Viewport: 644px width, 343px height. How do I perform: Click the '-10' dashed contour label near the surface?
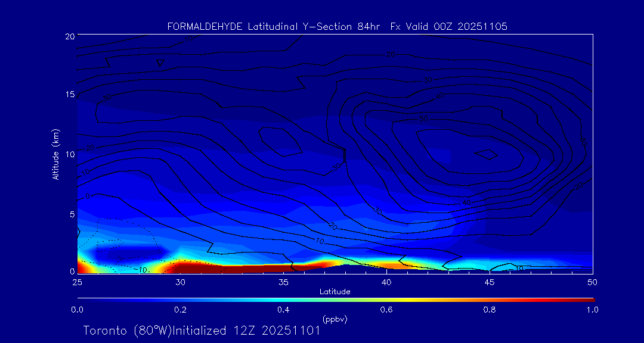pos(141,270)
